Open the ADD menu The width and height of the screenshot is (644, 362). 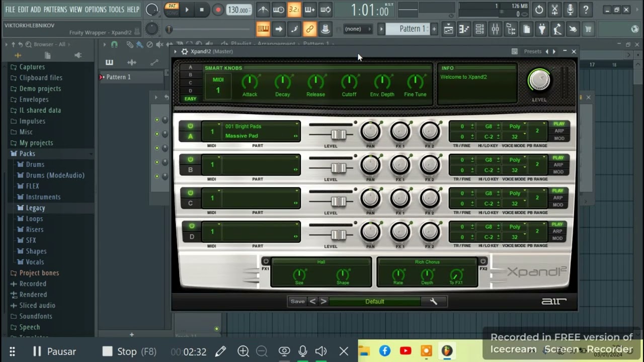tap(36, 10)
